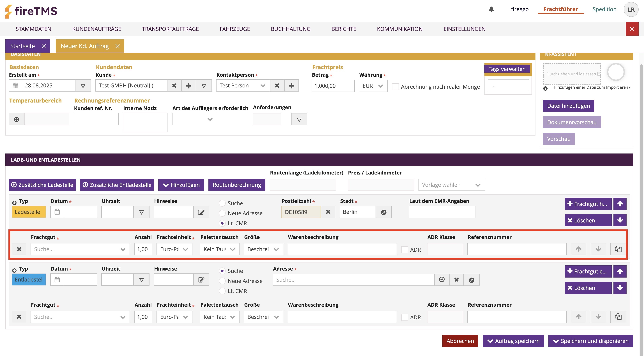
Task: Click the notification bell icon
Action: (x=491, y=9)
